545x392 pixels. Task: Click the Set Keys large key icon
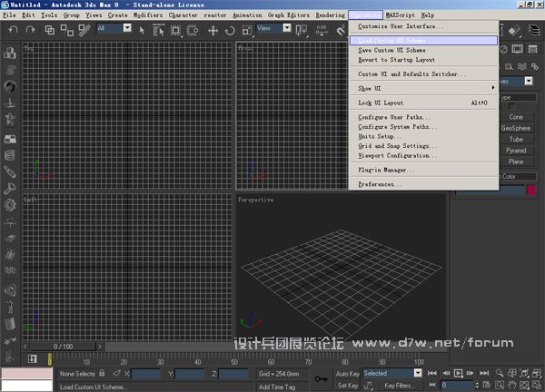tap(321, 379)
